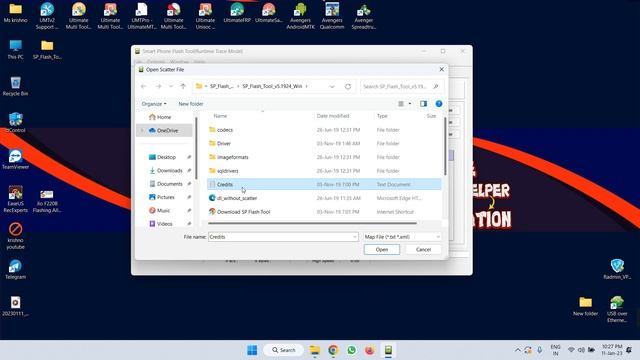The width and height of the screenshot is (640, 360).
Task: Select Pictures in navigation pane
Action: (x=166, y=197)
